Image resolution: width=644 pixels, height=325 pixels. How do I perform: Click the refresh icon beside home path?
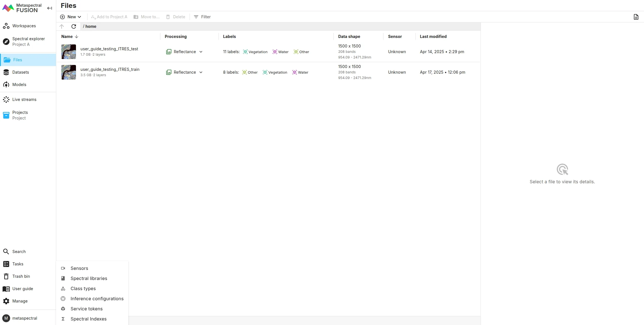point(74,26)
